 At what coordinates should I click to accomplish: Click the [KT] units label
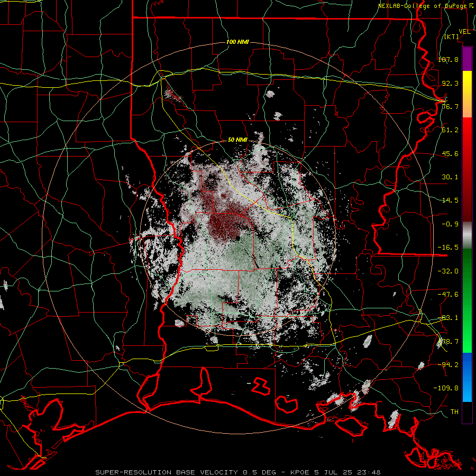(452, 37)
